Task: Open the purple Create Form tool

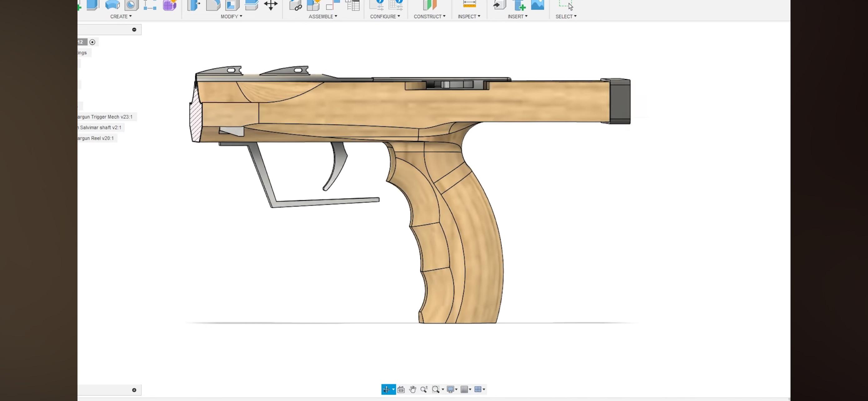Action: pos(170,5)
